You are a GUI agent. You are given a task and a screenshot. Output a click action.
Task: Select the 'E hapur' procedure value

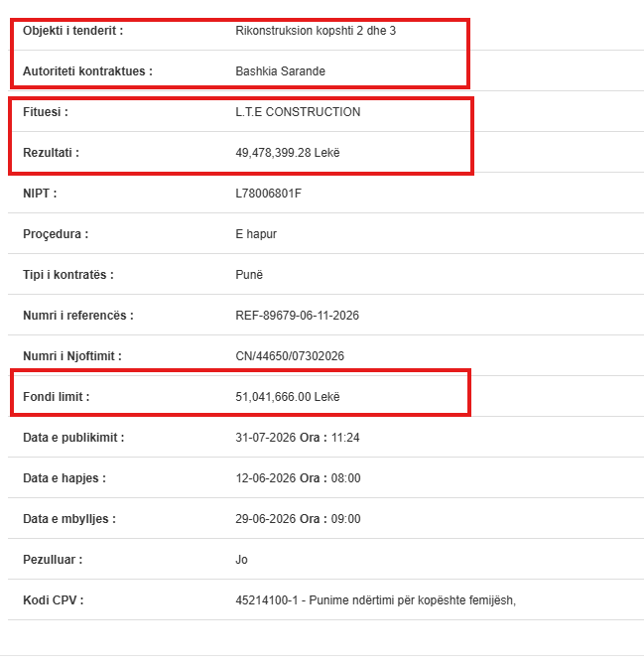click(256, 234)
